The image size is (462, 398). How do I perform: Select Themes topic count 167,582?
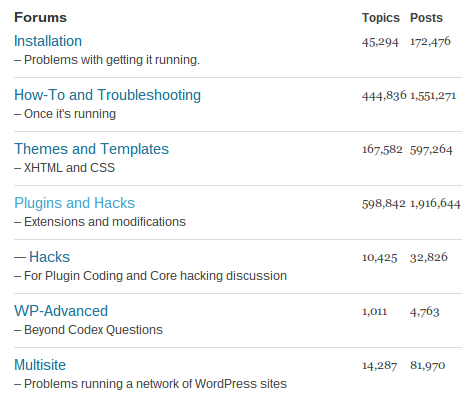pos(382,150)
